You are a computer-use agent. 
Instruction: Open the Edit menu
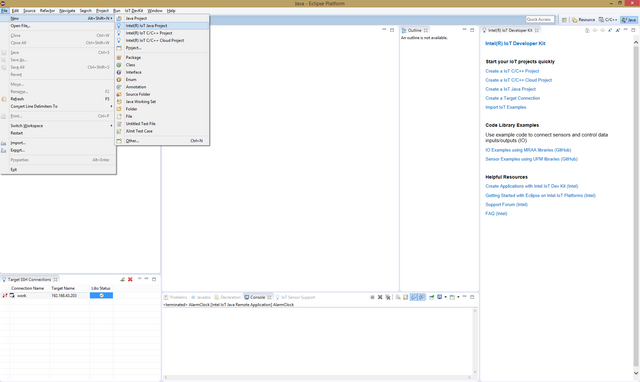point(15,11)
